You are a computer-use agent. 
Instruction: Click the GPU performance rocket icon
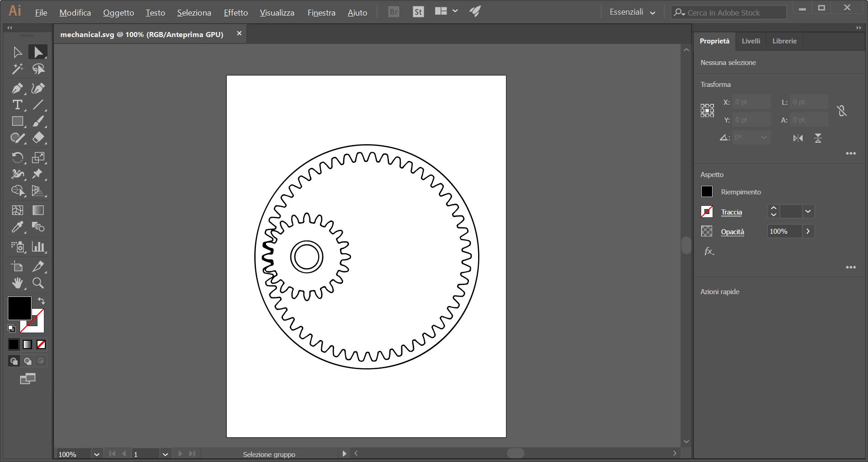(475, 11)
